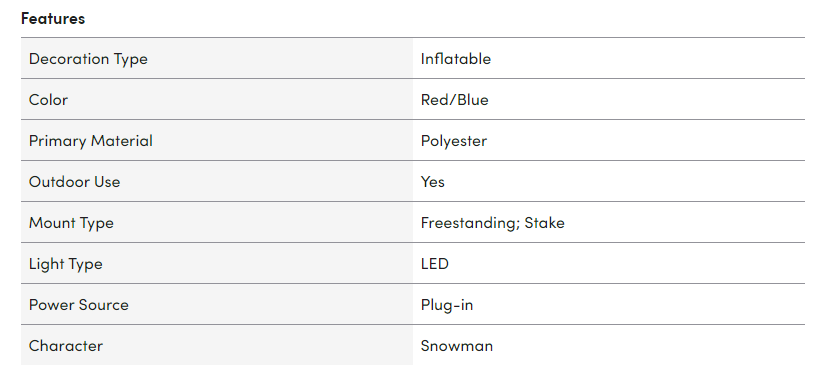Click the Yes value for Outdoor Use
817x365 pixels.
[x=432, y=182]
